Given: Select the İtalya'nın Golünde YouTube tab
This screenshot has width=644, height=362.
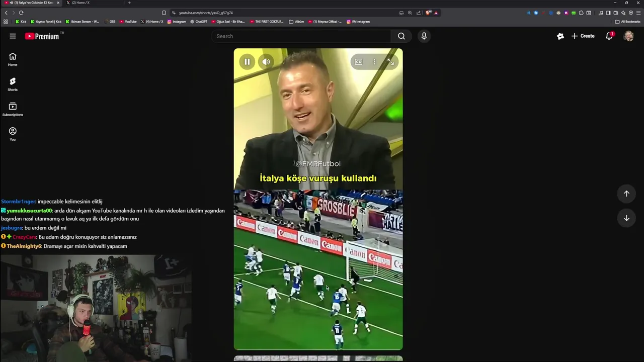Looking at the screenshot, I should pyautogui.click(x=31, y=3).
